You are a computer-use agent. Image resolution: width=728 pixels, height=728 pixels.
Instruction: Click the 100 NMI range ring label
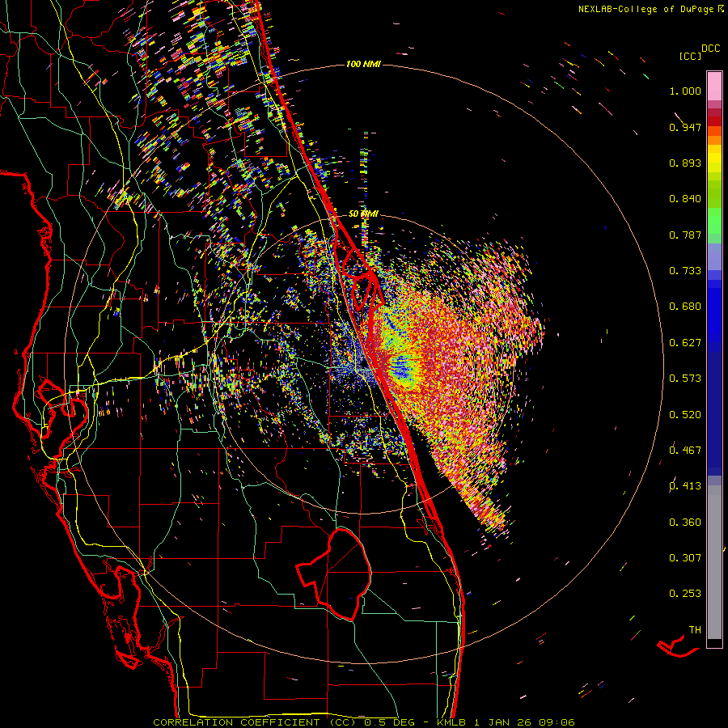coord(363,64)
